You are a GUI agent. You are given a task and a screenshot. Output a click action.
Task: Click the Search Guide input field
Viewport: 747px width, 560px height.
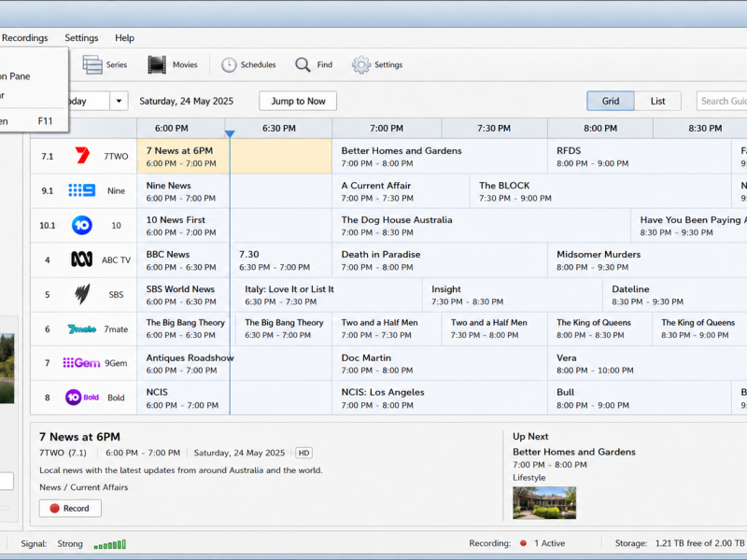[721, 101]
